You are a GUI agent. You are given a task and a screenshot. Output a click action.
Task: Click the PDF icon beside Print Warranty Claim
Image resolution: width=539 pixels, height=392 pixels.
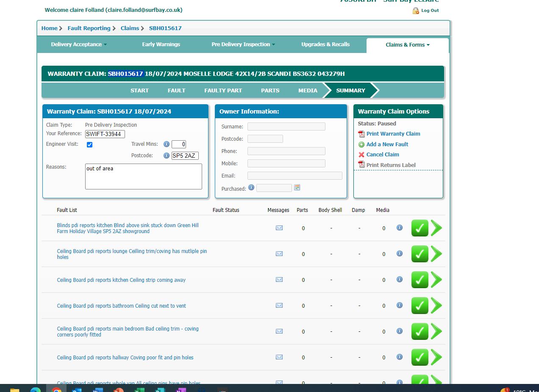(361, 134)
